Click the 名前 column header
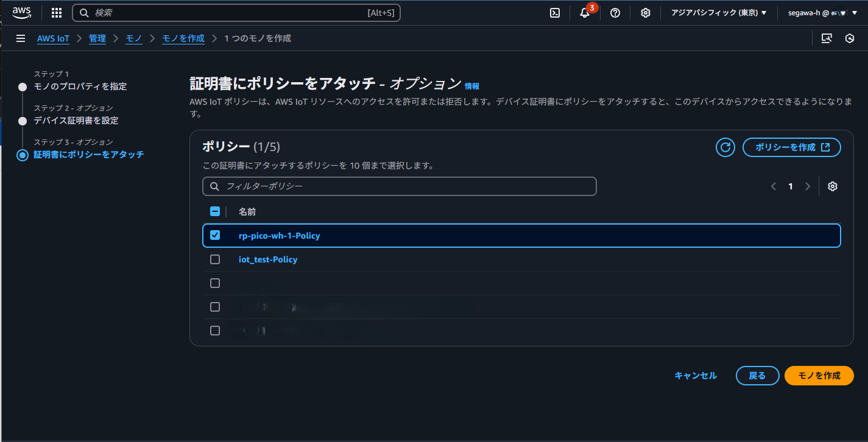The image size is (868, 442). tap(247, 211)
